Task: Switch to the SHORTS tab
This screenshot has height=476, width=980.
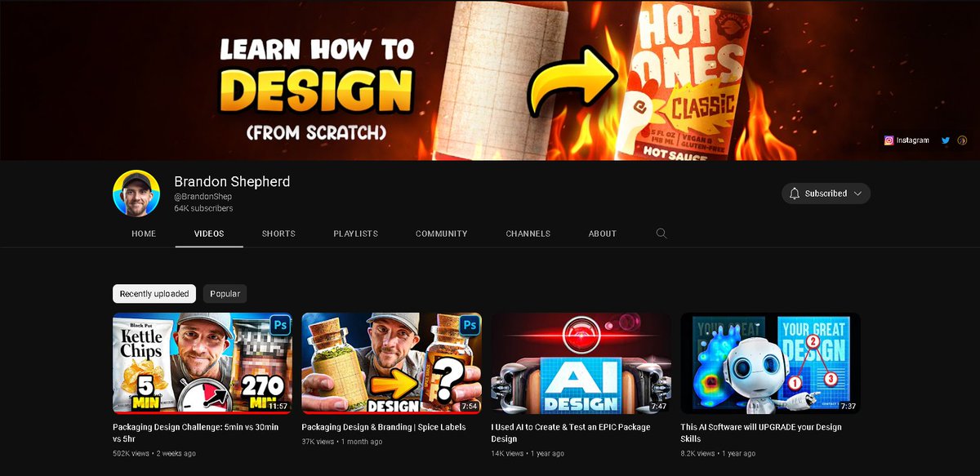Action: click(x=278, y=234)
